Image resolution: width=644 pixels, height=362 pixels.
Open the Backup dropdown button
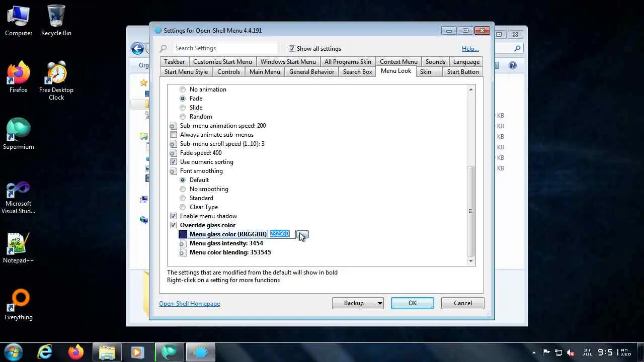pyautogui.click(x=358, y=303)
